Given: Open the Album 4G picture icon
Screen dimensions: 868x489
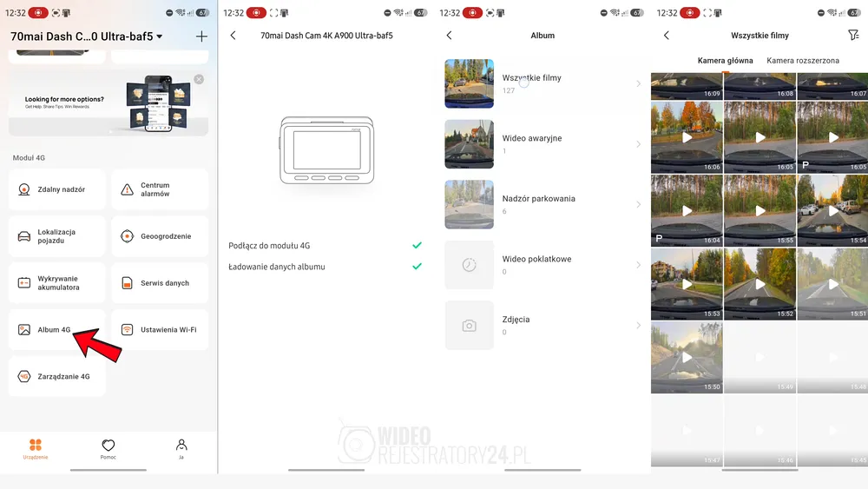Looking at the screenshot, I should (x=23, y=329).
